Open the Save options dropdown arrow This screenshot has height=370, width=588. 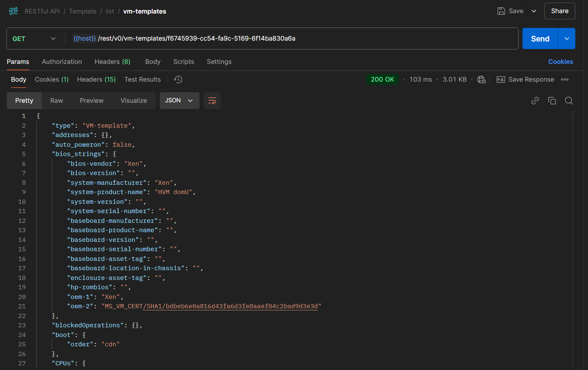click(534, 11)
